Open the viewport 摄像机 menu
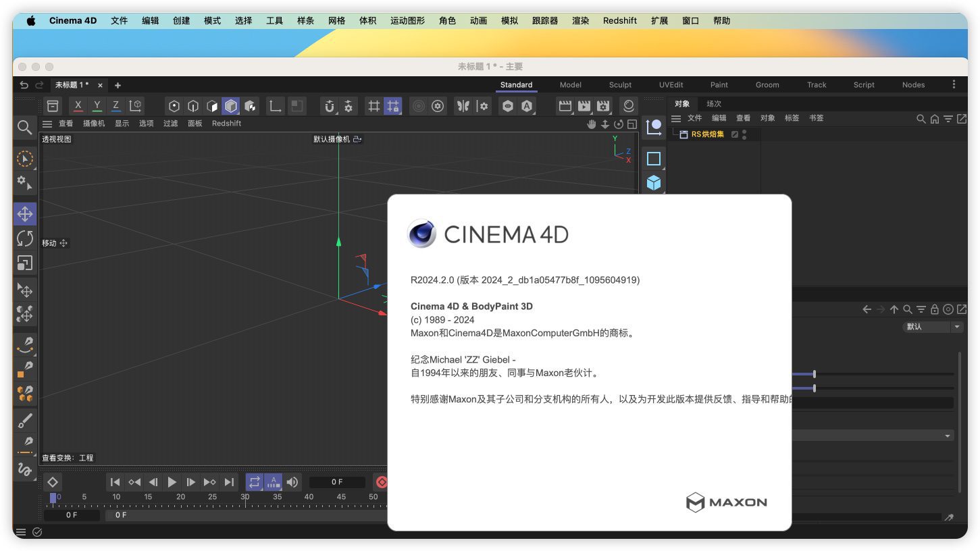The image size is (980, 551). click(x=94, y=124)
